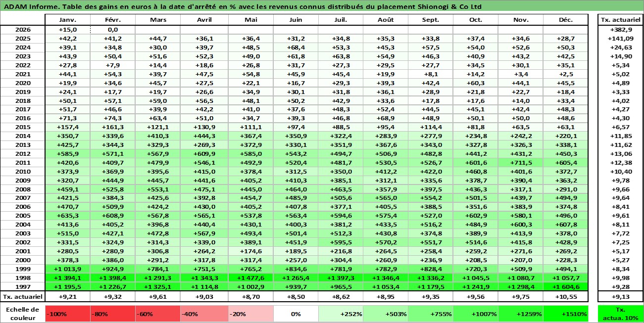Click the 'Tx. actuariel' label in bottom row

pyautogui.click(x=23, y=297)
